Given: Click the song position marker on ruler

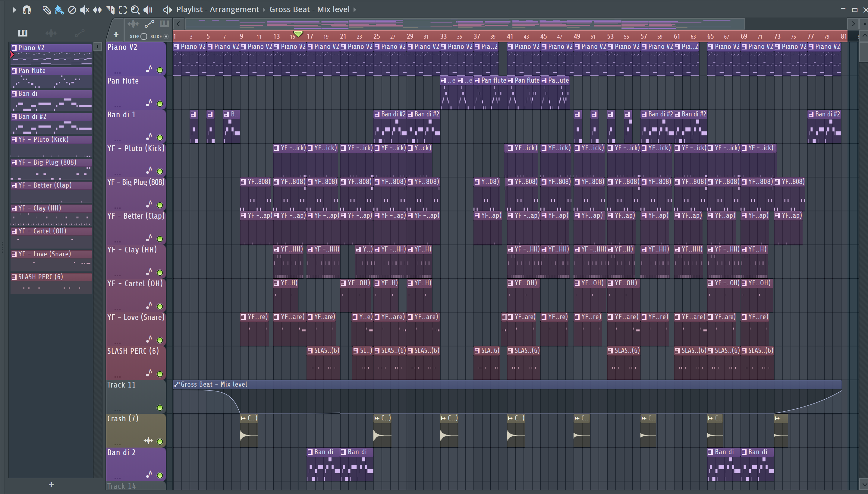Looking at the screenshot, I should click(x=298, y=34).
